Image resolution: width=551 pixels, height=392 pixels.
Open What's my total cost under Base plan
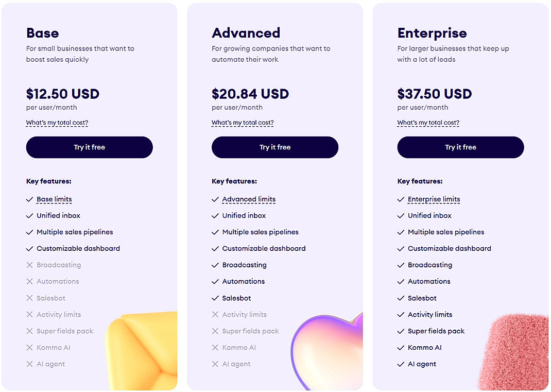57,123
